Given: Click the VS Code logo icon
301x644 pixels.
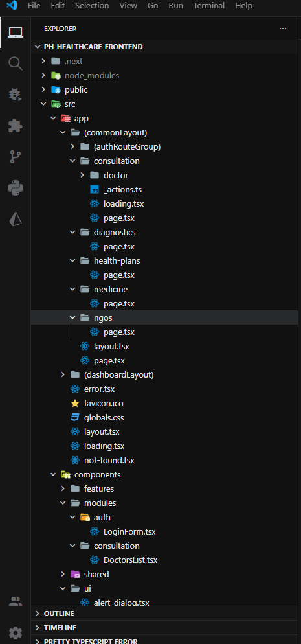Looking at the screenshot, I should [x=11, y=6].
